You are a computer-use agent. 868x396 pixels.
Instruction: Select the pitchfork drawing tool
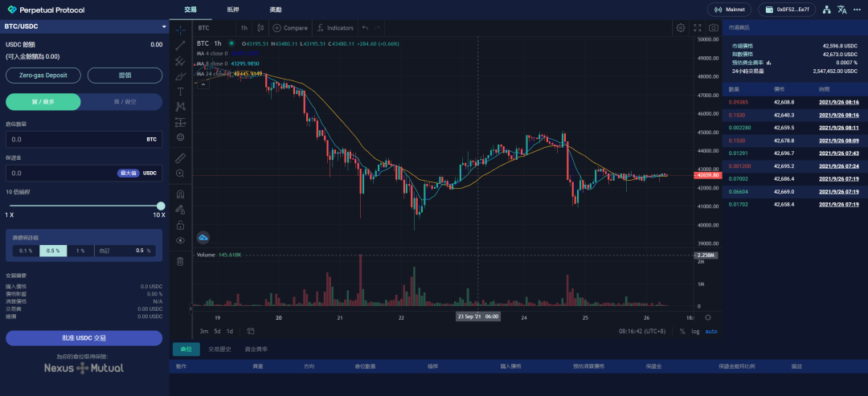tap(180, 61)
